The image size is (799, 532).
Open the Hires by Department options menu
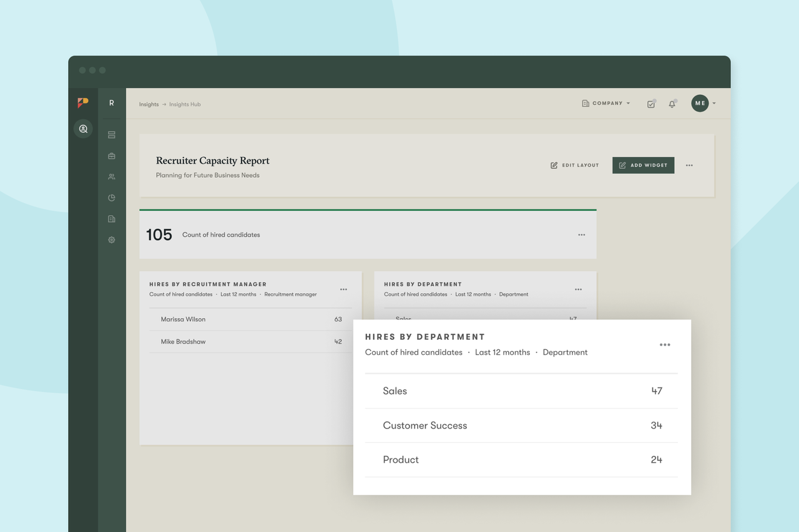(x=665, y=344)
